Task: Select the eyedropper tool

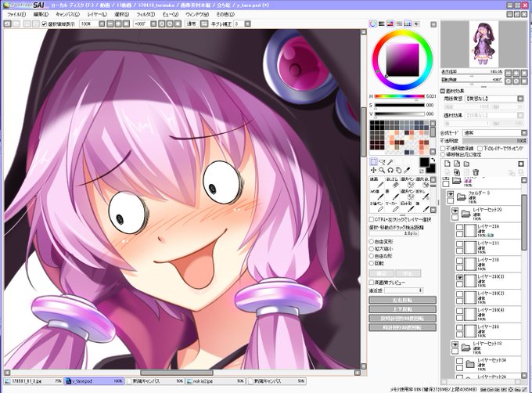Action: pyautogui.click(x=407, y=170)
